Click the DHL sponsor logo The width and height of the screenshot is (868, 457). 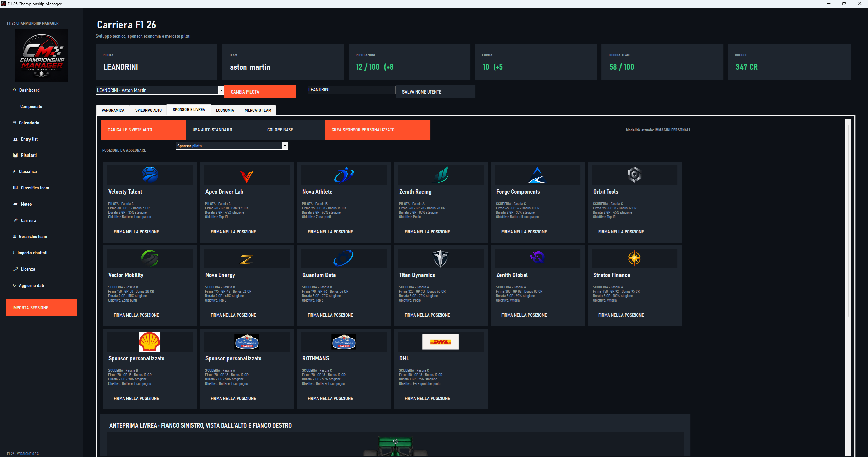click(440, 342)
